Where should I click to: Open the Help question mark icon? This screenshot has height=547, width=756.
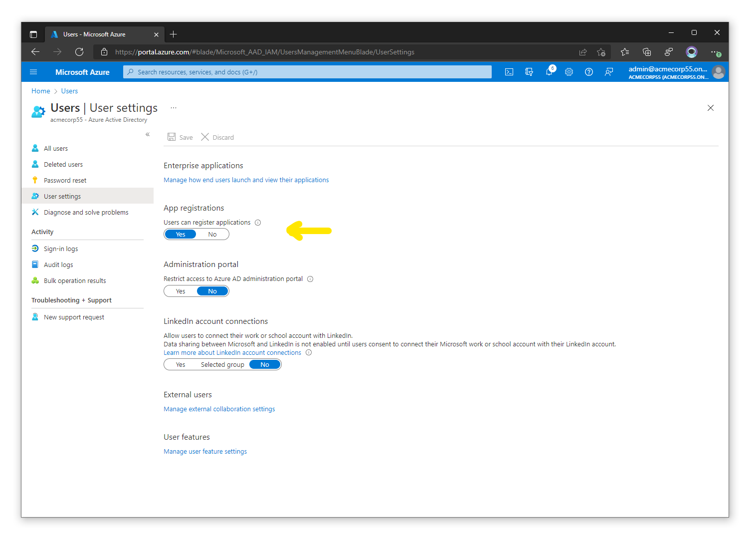(589, 72)
